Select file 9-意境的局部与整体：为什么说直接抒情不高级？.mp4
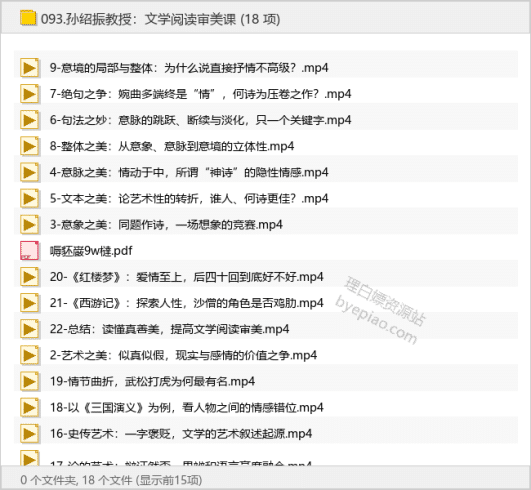The image size is (531, 490). coord(189,68)
